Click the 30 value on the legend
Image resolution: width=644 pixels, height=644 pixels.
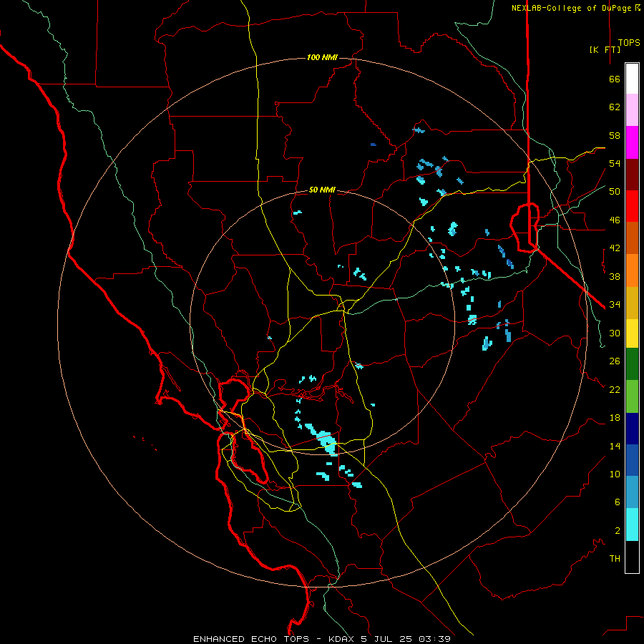(x=615, y=333)
